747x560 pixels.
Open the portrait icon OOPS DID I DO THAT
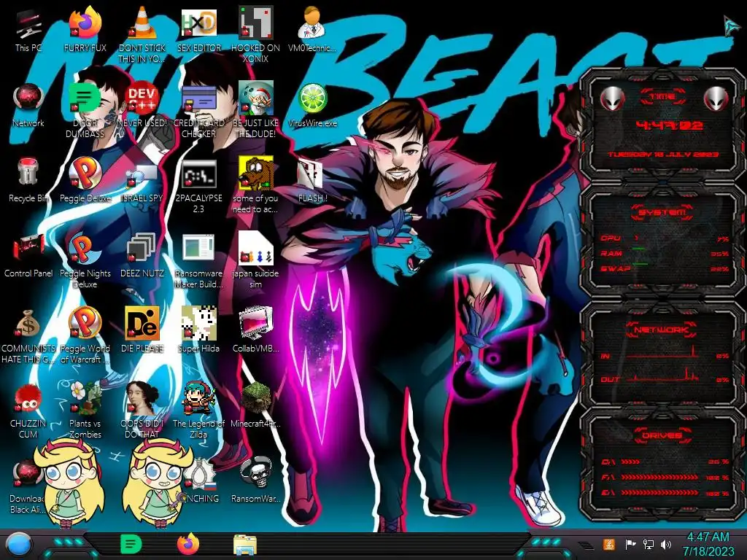142,411
